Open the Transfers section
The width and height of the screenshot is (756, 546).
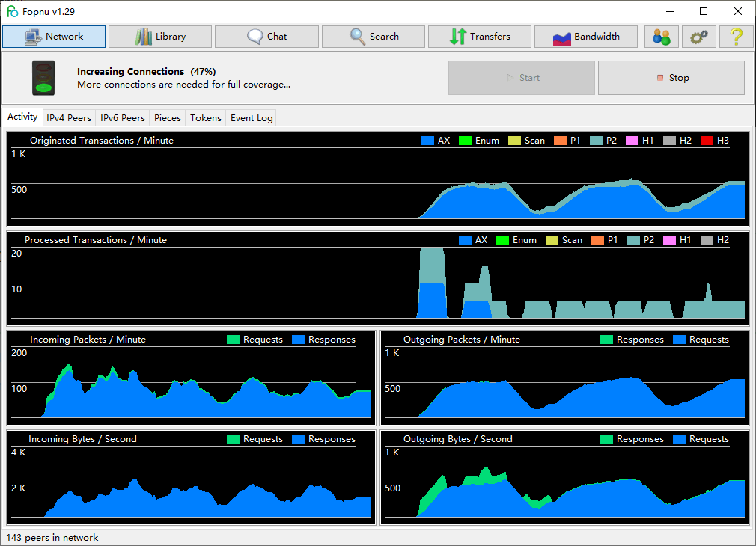click(x=480, y=37)
